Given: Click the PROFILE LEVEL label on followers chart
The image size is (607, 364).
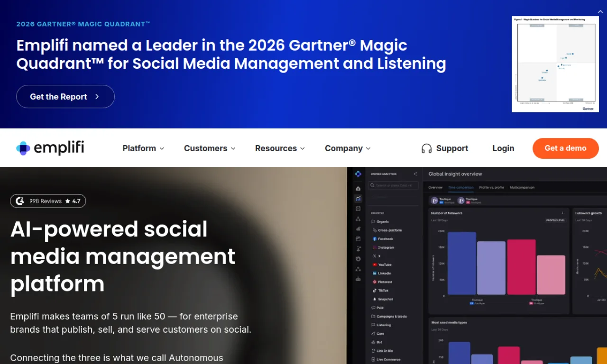Looking at the screenshot, I should pos(555,220).
